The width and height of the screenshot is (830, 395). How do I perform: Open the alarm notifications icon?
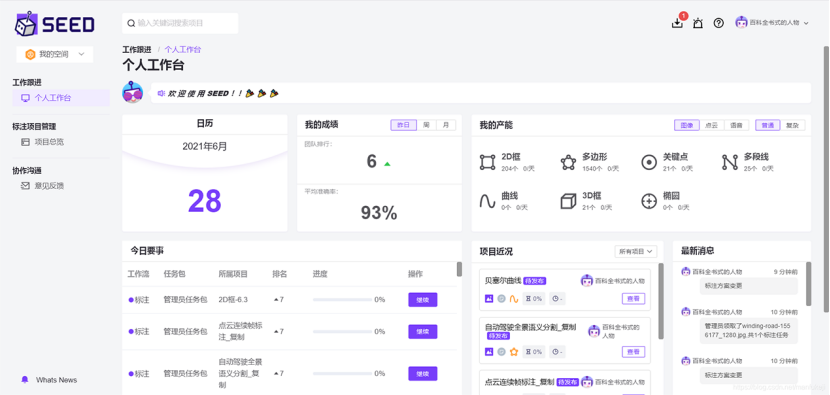[x=698, y=23]
